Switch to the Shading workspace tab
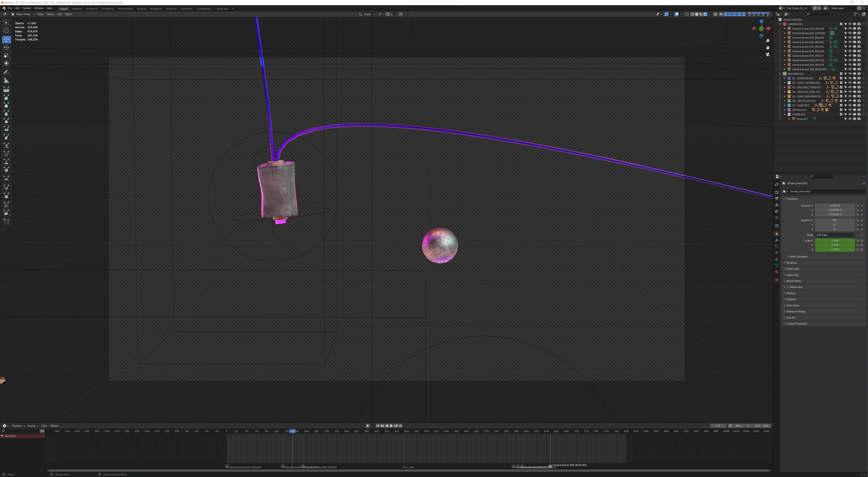The width and height of the screenshot is (868, 477). click(141, 9)
